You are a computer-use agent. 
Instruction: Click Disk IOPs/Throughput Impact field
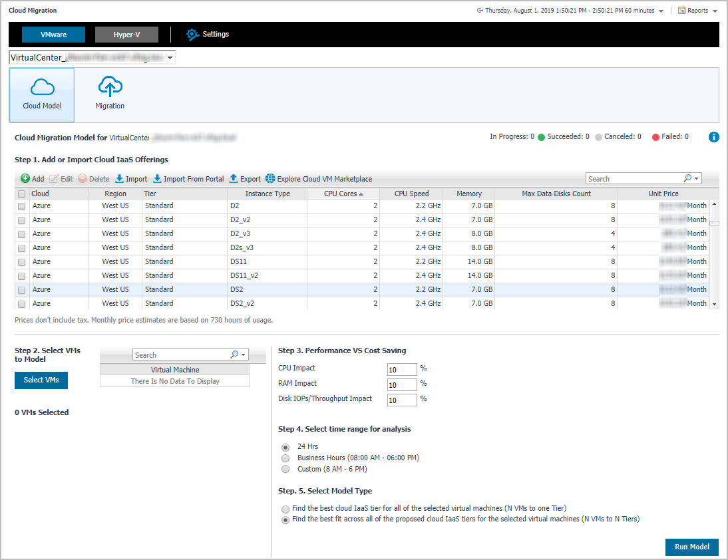pos(402,400)
